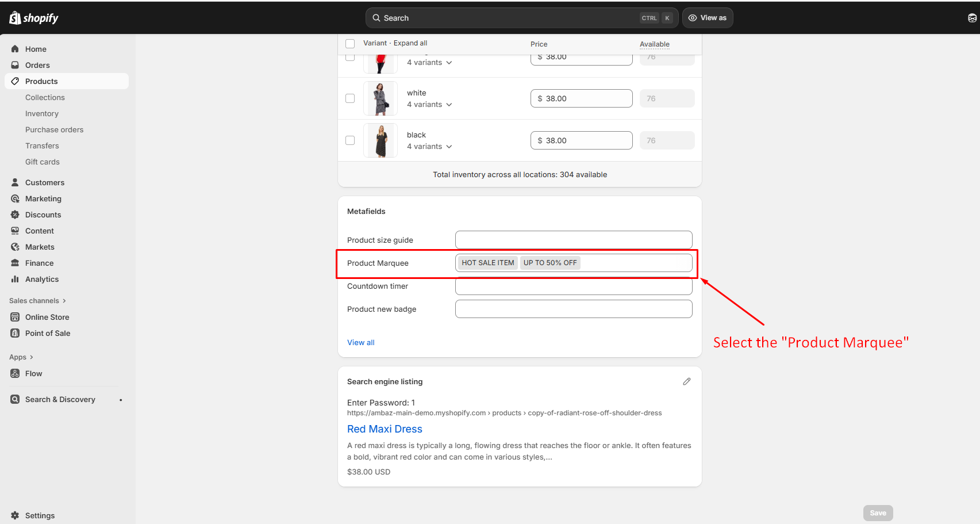980x524 pixels.
Task: Go to Inventory in sidebar
Action: pos(42,113)
